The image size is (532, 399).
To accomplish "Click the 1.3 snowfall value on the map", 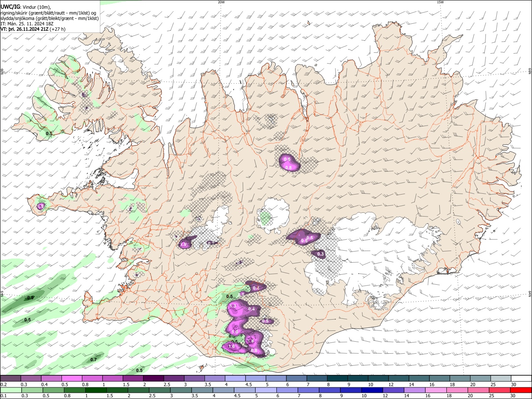I will (x=232, y=306).
